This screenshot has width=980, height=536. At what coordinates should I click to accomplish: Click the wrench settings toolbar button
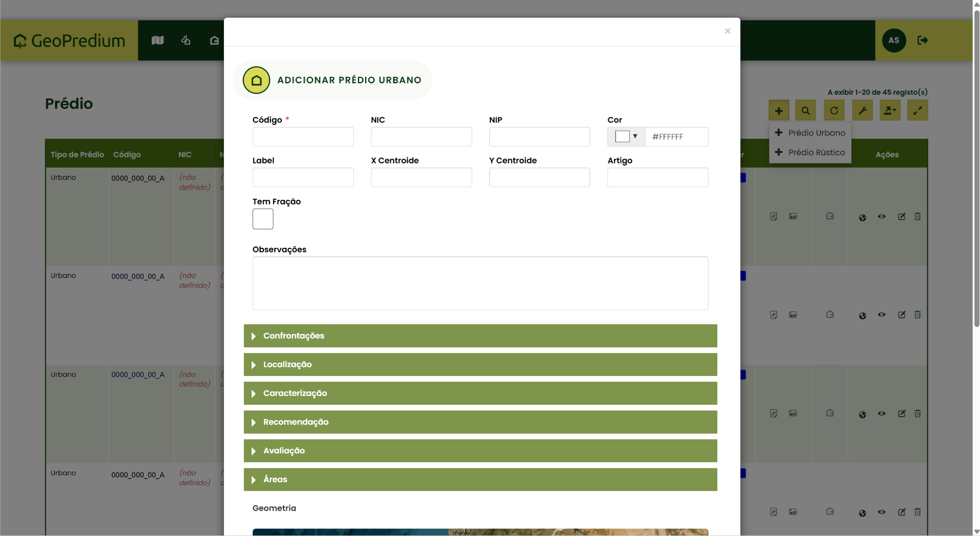point(862,111)
